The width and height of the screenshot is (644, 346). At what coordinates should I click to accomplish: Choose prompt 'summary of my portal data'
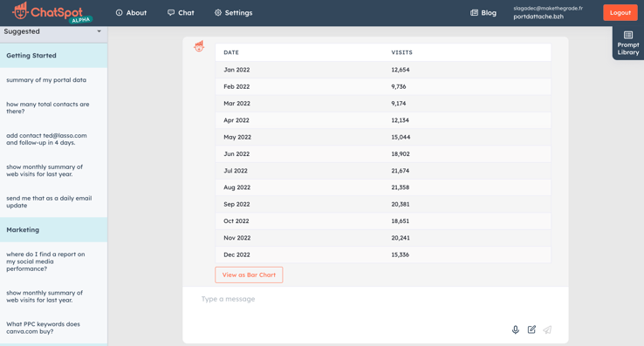pos(46,80)
